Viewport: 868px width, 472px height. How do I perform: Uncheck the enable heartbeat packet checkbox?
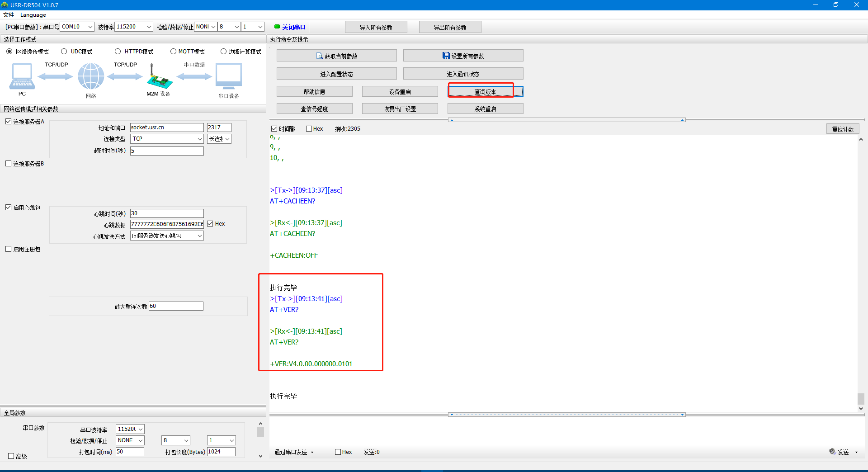tap(9, 208)
